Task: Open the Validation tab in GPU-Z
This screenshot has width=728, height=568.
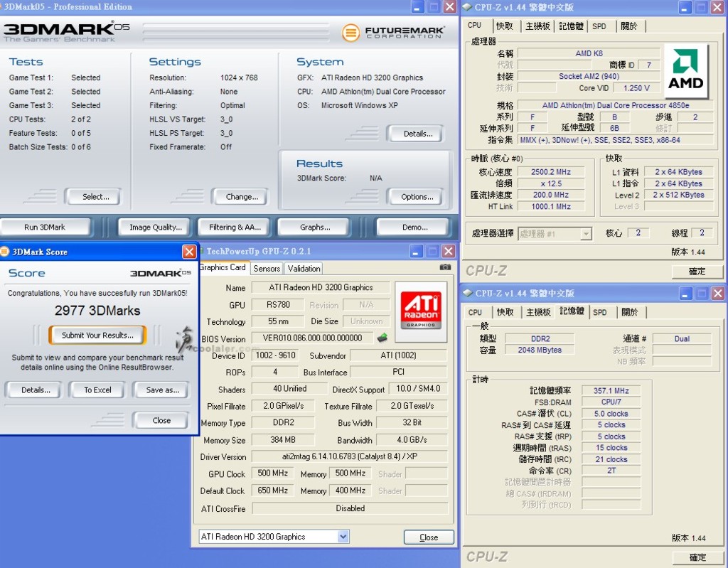Action: (304, 269)
